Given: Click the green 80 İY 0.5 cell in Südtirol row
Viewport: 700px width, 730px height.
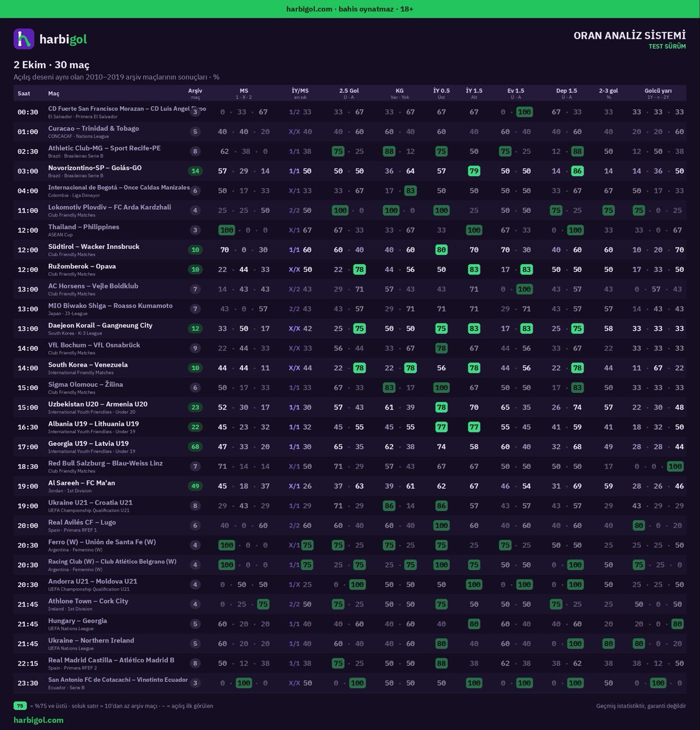Looking at the screenshot, I should [441, 250].
